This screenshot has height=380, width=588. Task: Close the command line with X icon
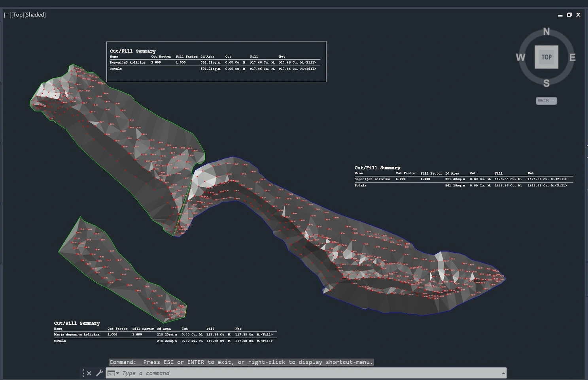(89, 373)
